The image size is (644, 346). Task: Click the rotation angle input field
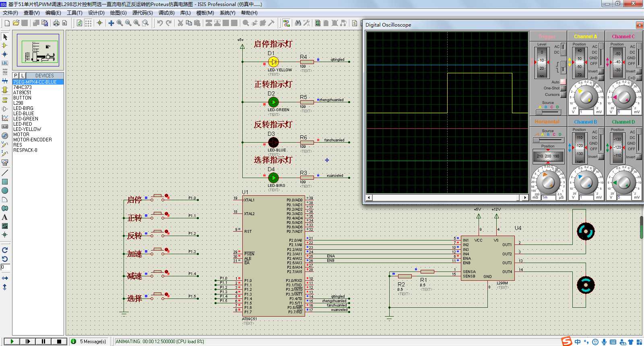[x=4, y=267]
